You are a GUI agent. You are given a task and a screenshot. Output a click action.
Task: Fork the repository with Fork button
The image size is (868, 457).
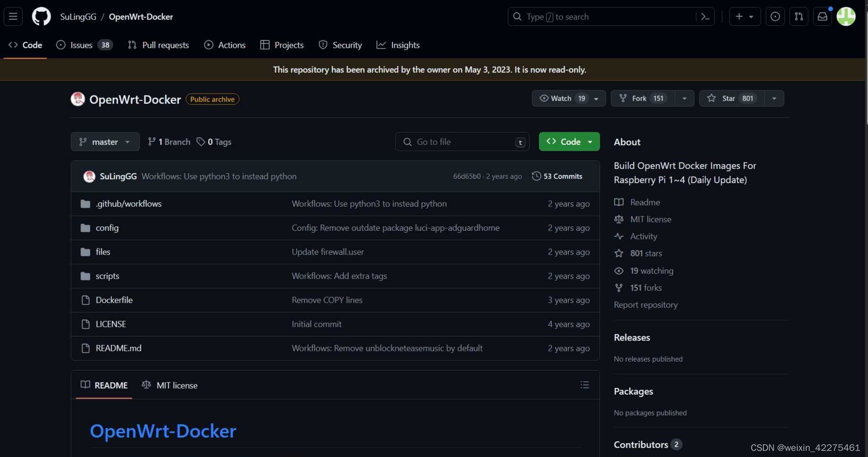coord(643,99)
